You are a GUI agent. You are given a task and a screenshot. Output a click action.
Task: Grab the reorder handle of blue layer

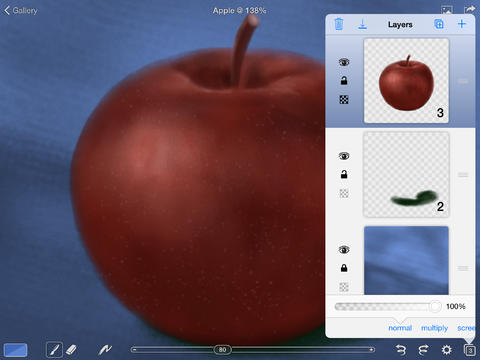463,268
